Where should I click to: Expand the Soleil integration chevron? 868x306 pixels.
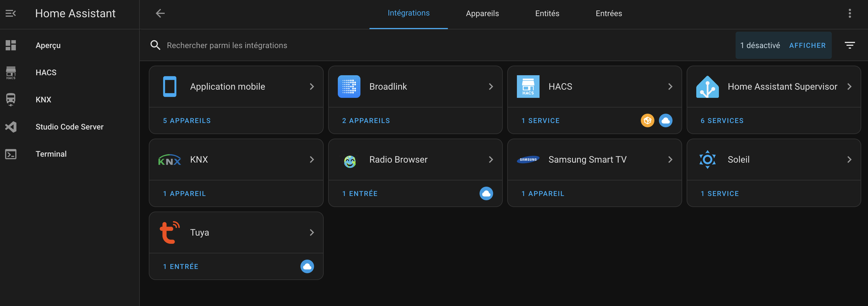coord(849,160)
